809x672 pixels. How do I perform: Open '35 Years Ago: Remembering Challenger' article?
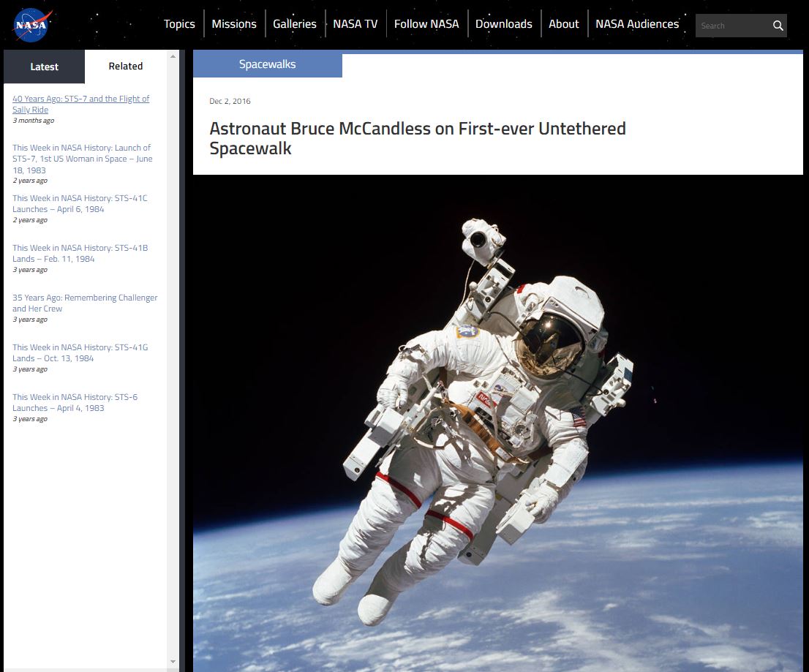85,303
